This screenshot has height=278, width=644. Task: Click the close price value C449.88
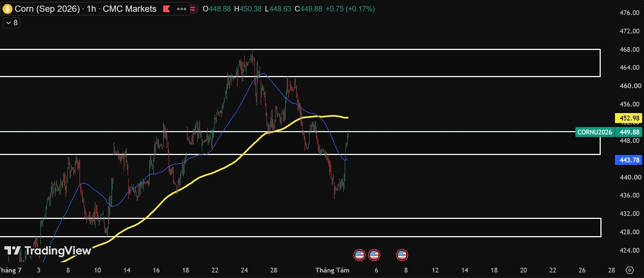[308, 9]
